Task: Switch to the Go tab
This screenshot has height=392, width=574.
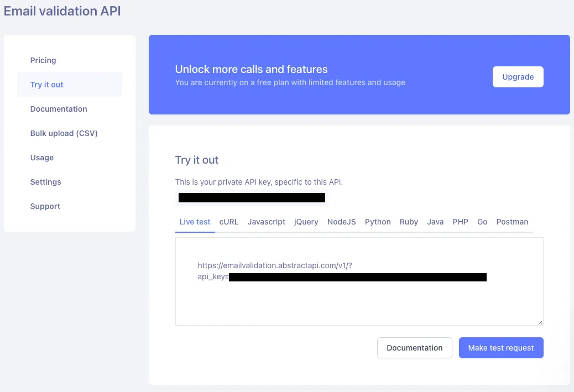Action: 482,222
